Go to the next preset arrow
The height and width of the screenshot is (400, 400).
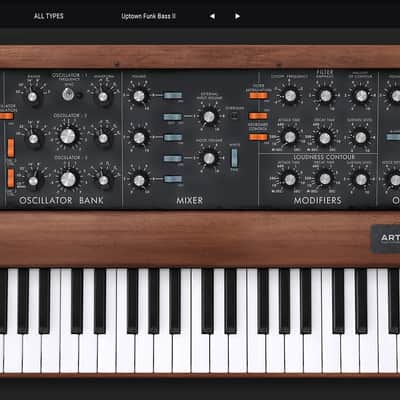tap(237, 16)
